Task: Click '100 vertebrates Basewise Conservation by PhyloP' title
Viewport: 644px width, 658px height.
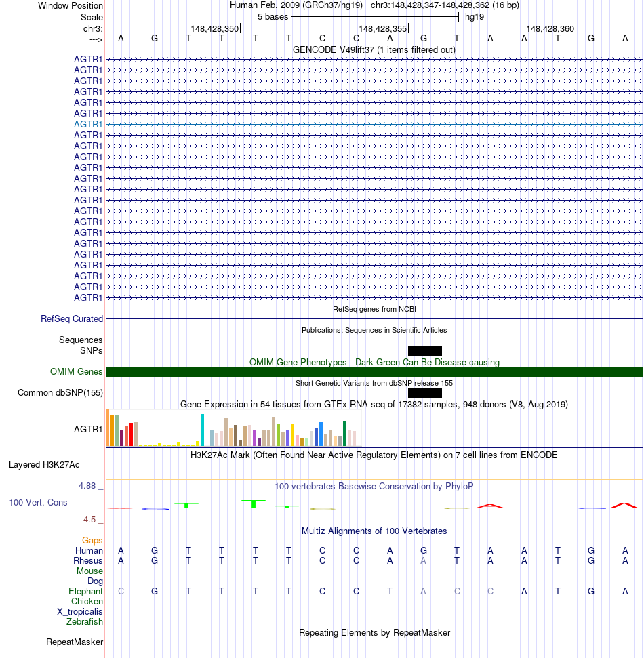Action: coord(374,487)
